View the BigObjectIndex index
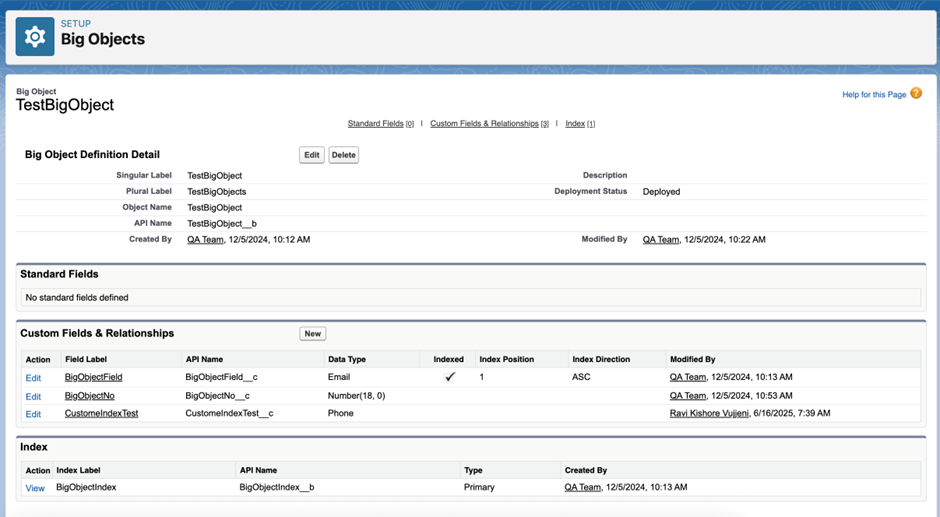 coord(35,488)
